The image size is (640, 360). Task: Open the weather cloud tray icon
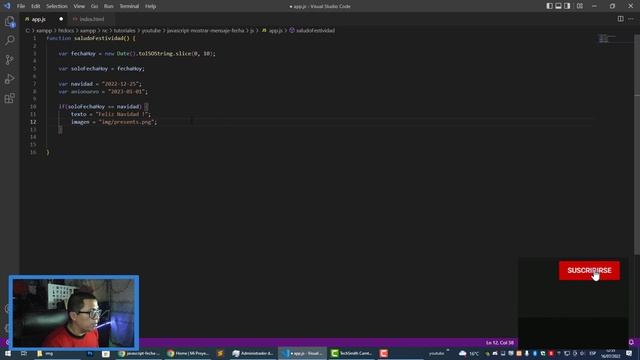462,353
